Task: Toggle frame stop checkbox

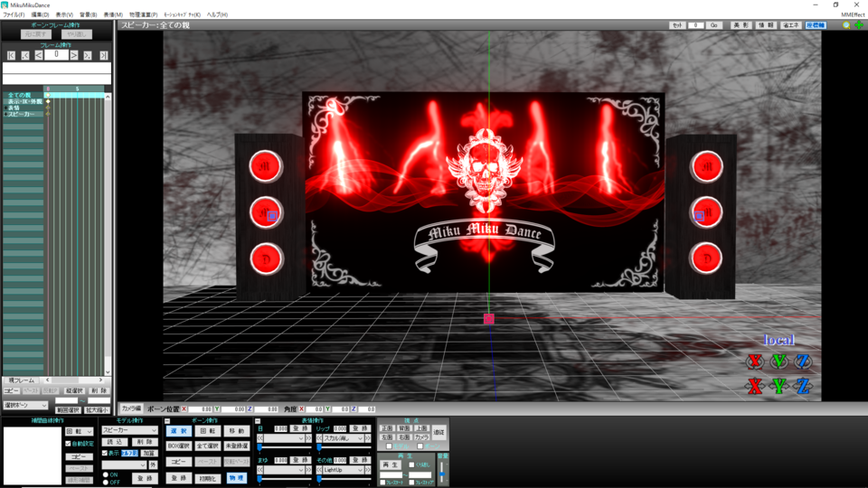Action: click(x=411, y=483)
